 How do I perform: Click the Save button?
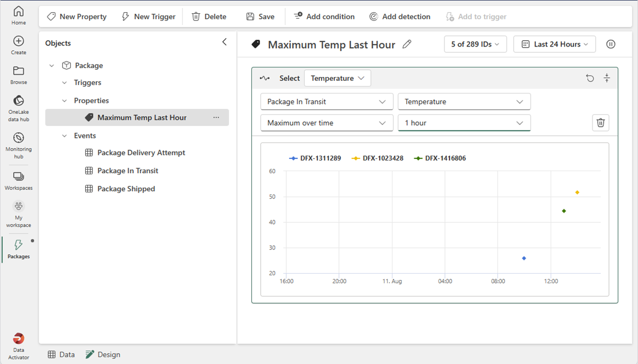(260, 16)
